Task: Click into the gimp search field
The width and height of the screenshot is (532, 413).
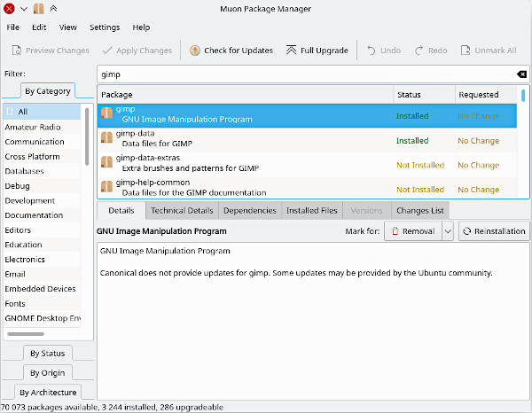Action: (305, 74)
